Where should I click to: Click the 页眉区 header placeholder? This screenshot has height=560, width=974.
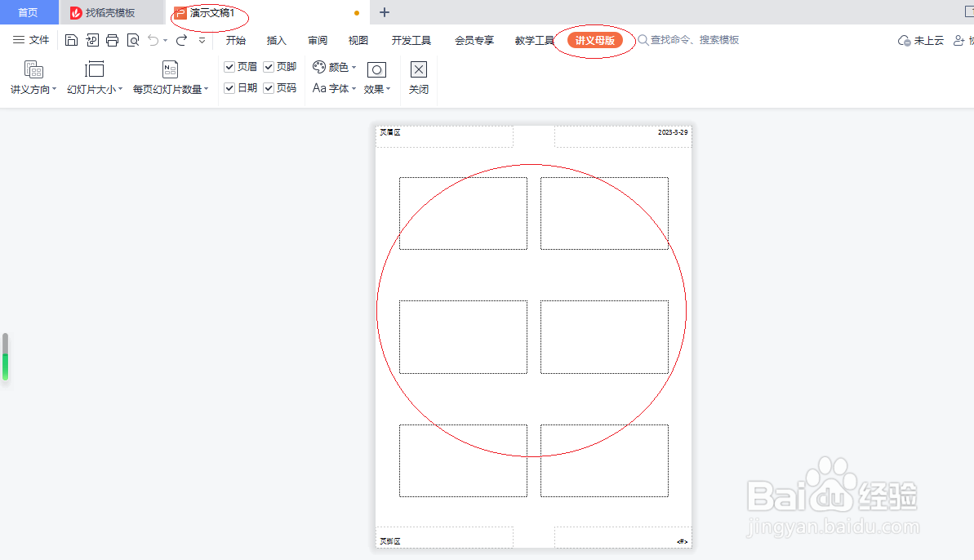pyautogui.click(x=444, y=136)
